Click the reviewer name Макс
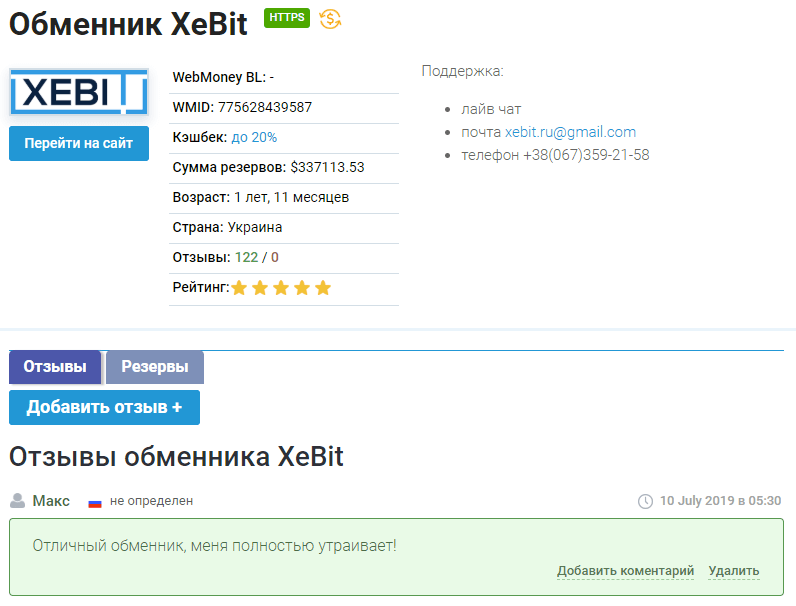 pos(51,501)
